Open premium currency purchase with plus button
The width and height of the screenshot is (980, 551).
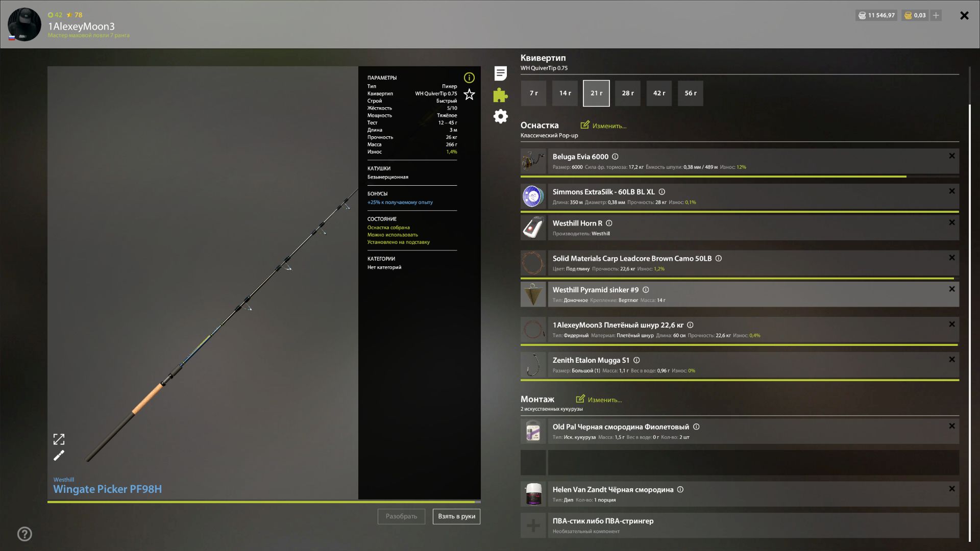(x=936, y=15)
